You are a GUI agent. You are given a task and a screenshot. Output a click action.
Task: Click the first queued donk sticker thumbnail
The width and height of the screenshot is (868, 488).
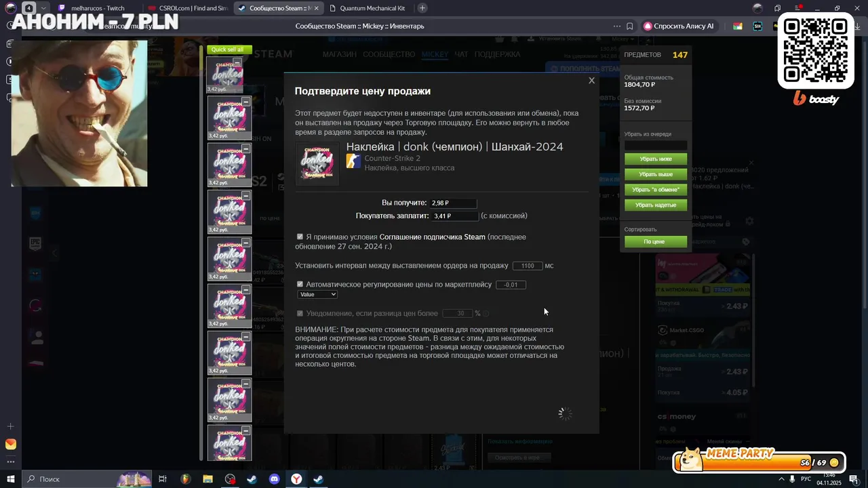click(x=226, y=74)
